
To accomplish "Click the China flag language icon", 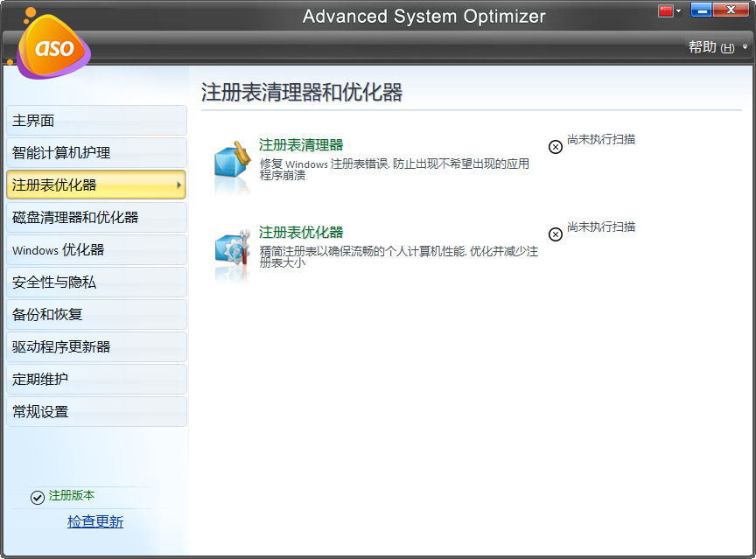I will (666, 10).
